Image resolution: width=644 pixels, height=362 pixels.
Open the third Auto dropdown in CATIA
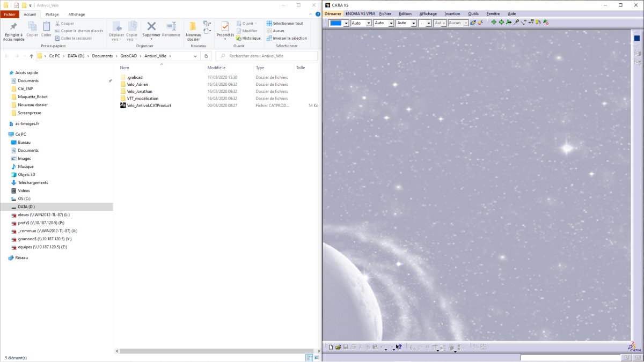(413, 23)
